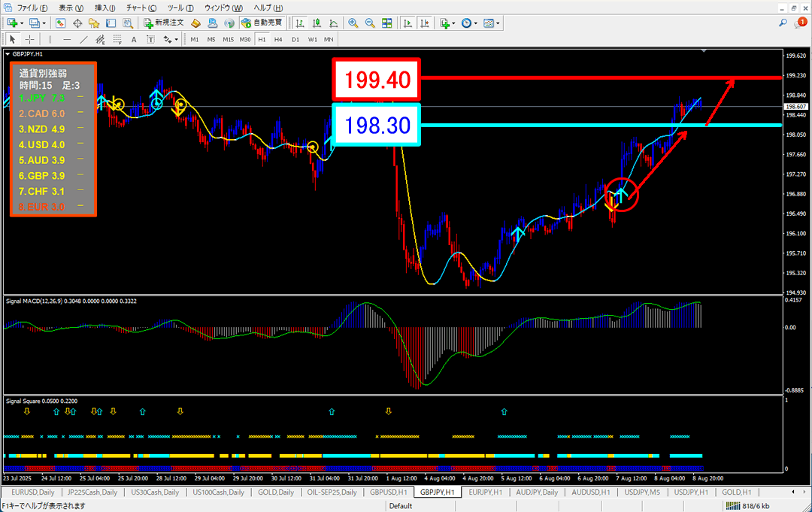Viewport: 812px width, 512px height.
Task: Click the 818/6 kb traffic indicator
Action: (756, 506)
